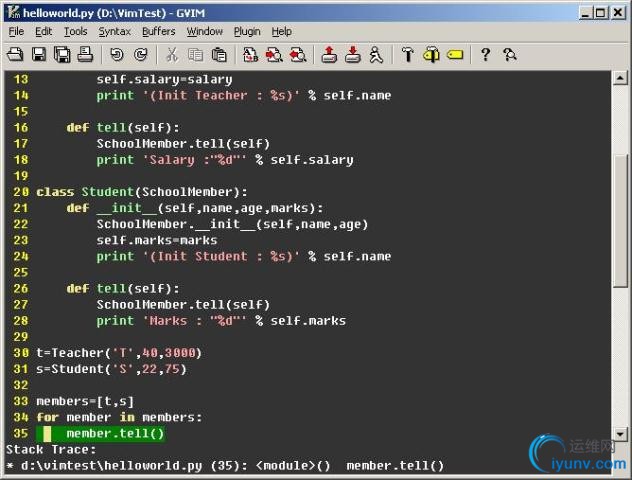Undo last change with toolbar icon
The image size is (632, 480).
pyautogui.click(x=117, y=55)
